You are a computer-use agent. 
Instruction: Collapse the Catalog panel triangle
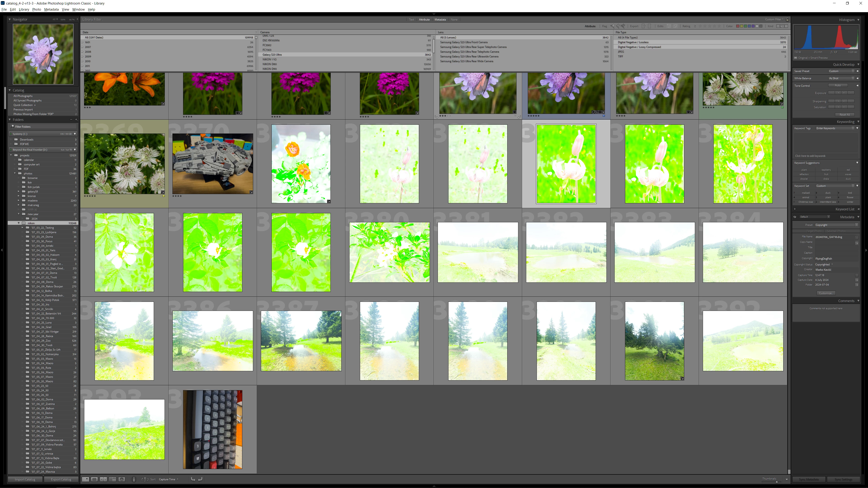[10, 90]
